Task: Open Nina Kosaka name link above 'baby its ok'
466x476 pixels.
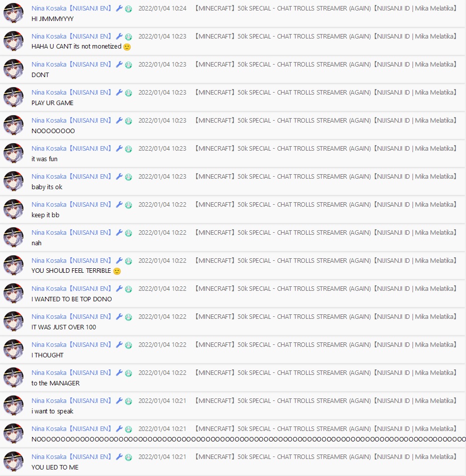Action: [x=71, y=177]
